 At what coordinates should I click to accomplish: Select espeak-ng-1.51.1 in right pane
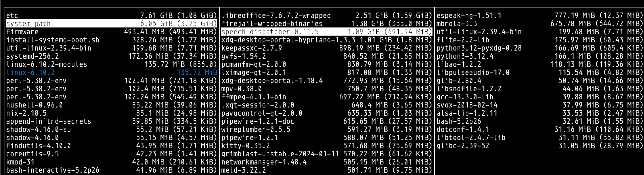(x=469, y=16)
